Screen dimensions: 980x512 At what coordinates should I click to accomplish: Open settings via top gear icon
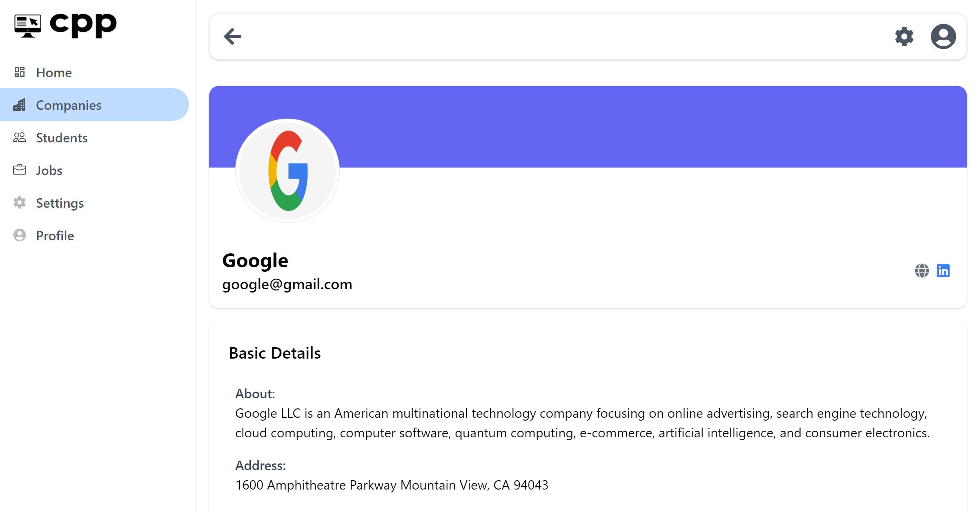click(x=904, y=36)
